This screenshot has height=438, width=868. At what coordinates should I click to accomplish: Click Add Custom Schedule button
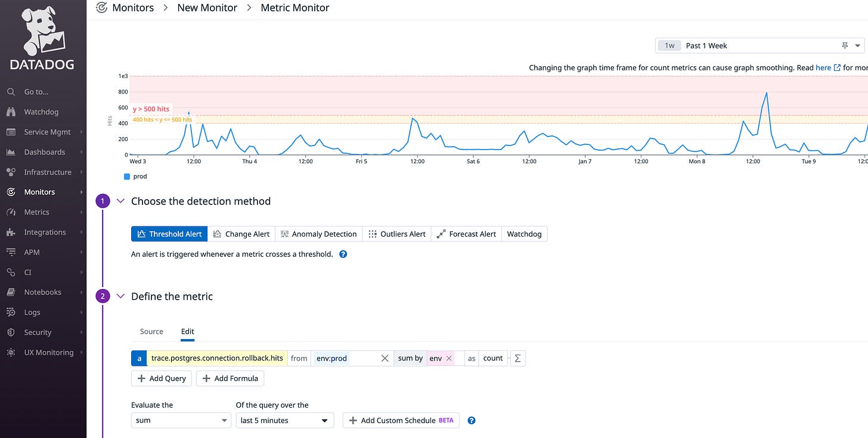click(x=401, y=420)
